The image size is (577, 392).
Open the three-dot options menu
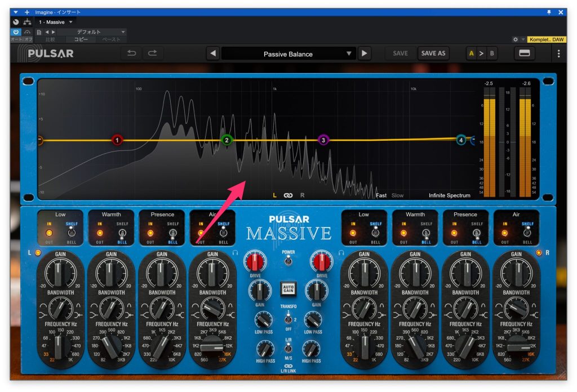click(558, 54)
